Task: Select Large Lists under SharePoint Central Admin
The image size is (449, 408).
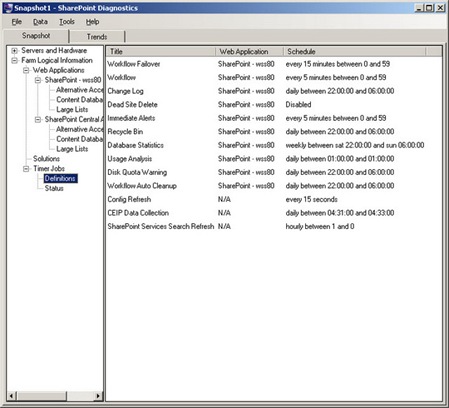Action: [72, 149]
